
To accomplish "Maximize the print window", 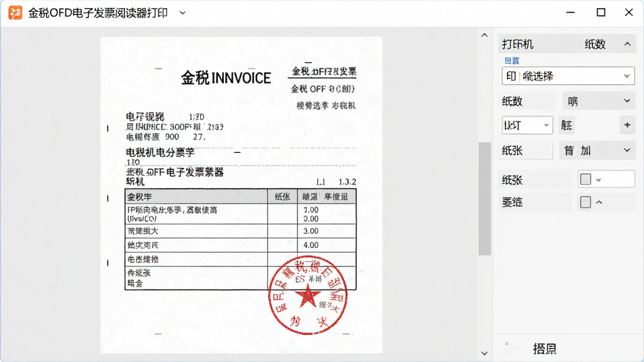I will pyautogui.click(x=601, y=13).
